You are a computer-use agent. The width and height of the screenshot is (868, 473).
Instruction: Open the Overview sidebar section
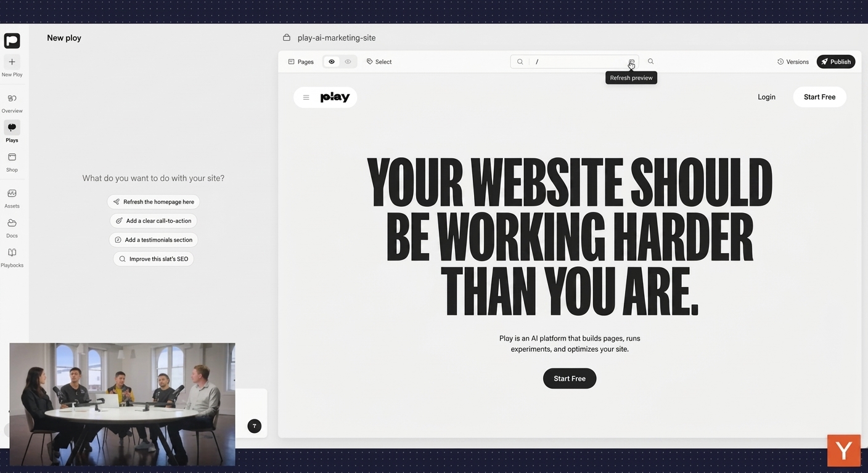pos(12,102)
